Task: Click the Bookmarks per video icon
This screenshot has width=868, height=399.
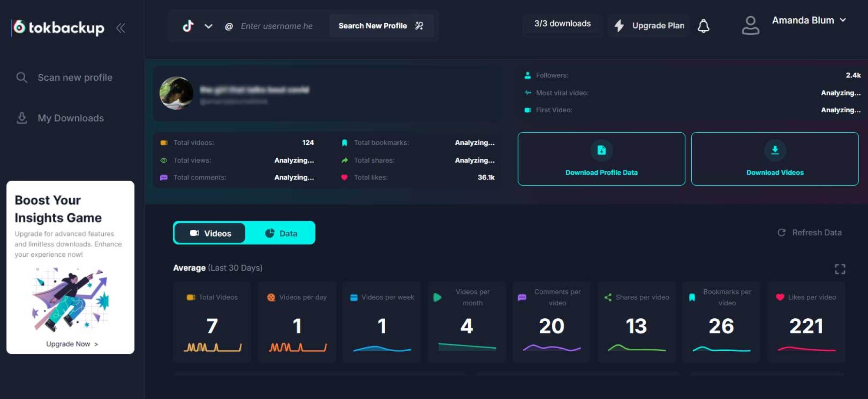Action: tap(692, 298)
